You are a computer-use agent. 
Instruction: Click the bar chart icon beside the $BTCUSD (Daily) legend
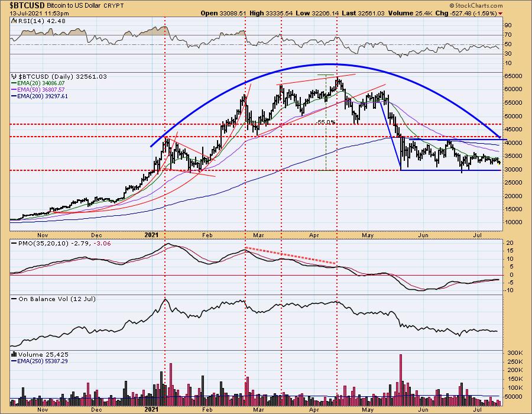pos(14,76)
